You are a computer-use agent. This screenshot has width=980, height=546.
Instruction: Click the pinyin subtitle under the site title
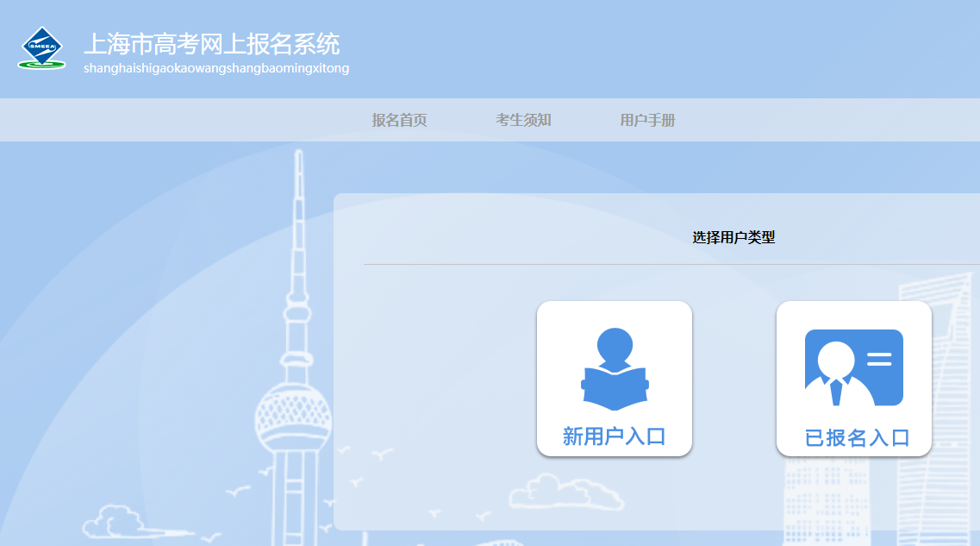coord(216,68)
